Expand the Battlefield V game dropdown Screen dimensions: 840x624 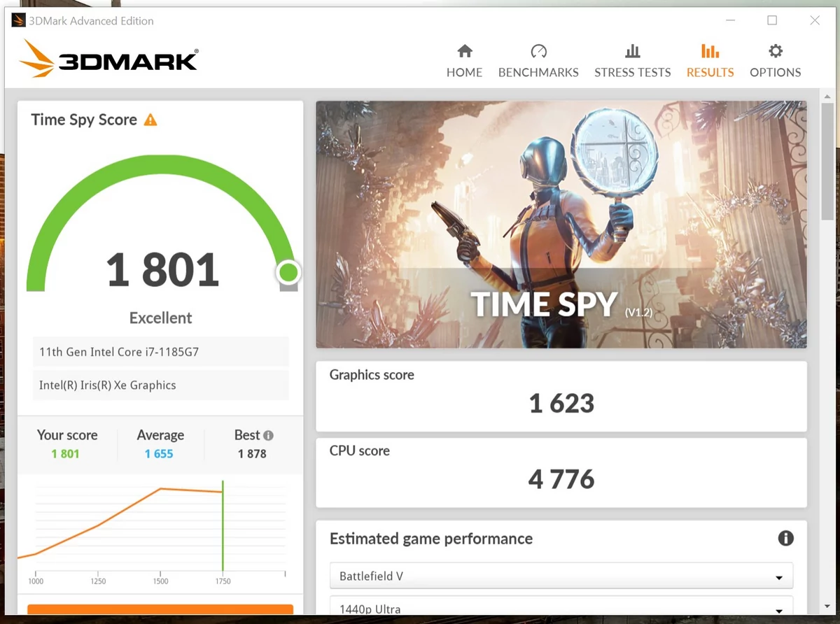tap(561, 576)
